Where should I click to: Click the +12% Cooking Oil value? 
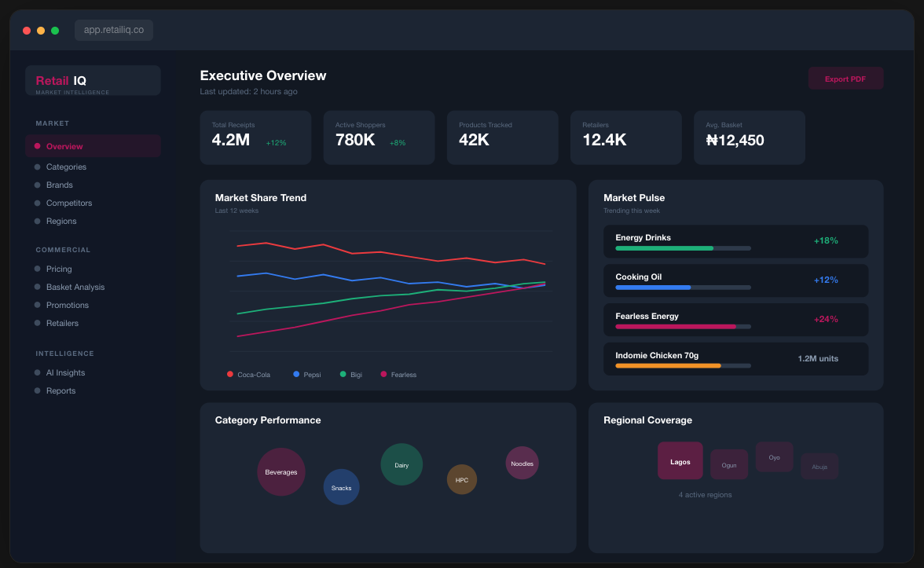click(826, 280)
